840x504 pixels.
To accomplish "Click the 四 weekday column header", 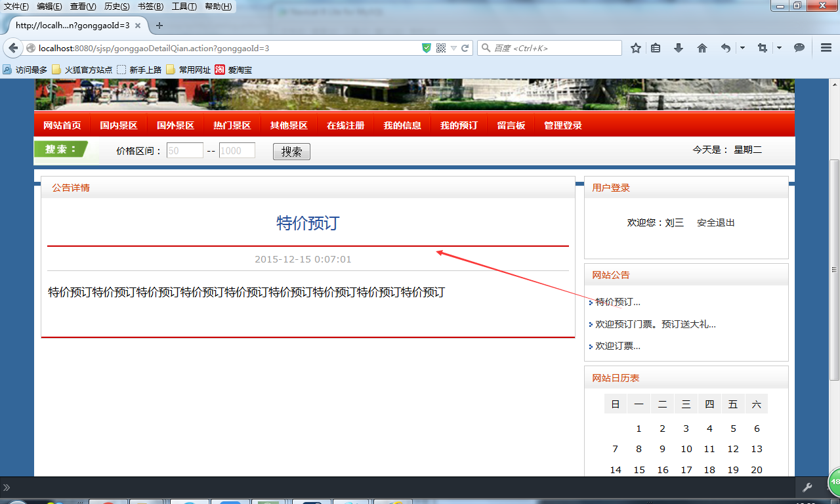I will [x=709, y=404].
